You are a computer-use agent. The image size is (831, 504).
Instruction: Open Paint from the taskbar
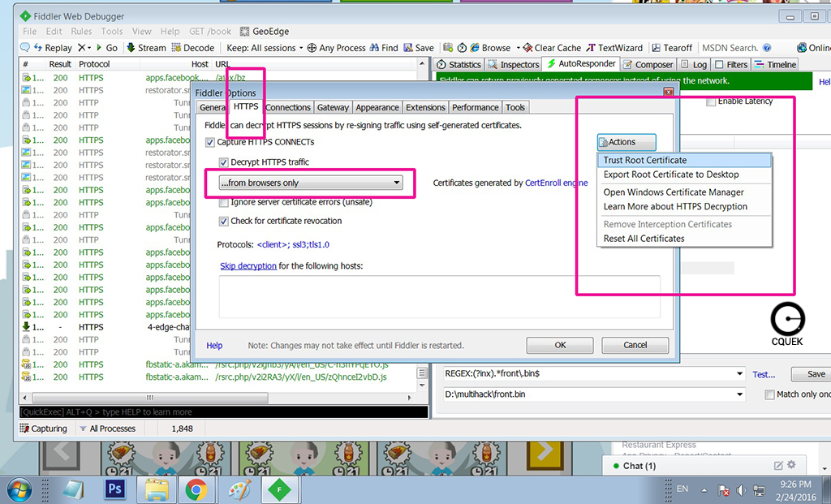[239, 489]
